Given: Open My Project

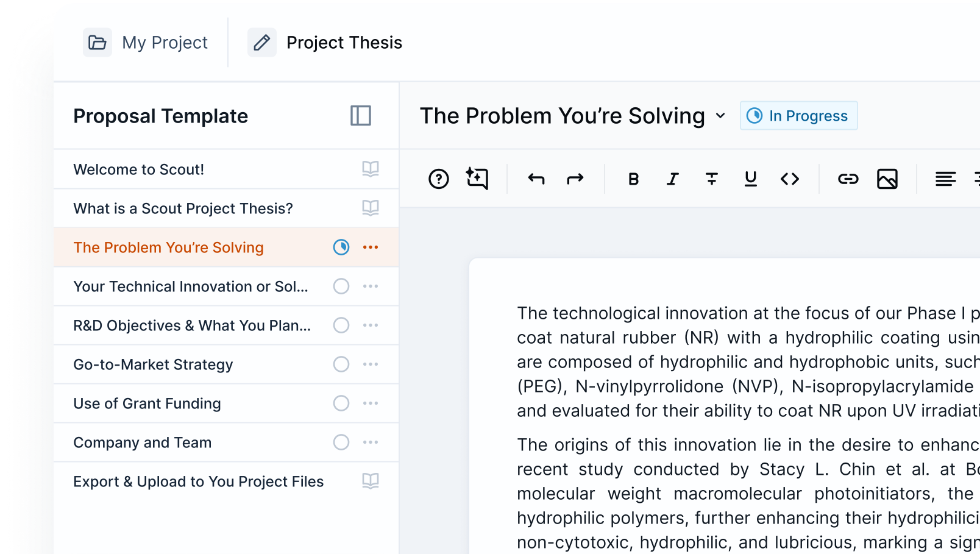Looking at the screenshot, I should [147, 42].
